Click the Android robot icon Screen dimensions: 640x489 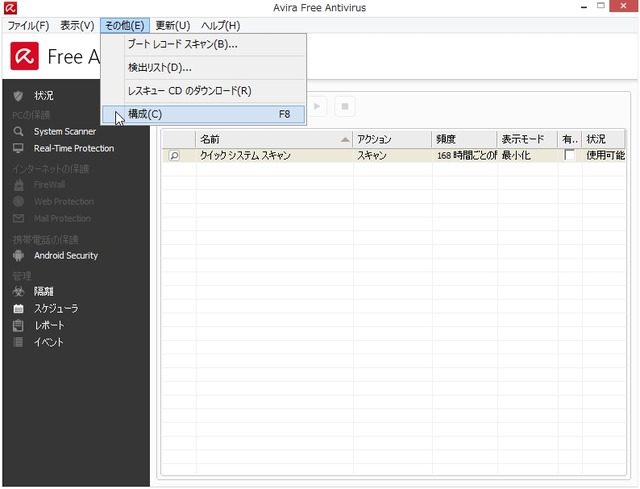click(18, 256)
